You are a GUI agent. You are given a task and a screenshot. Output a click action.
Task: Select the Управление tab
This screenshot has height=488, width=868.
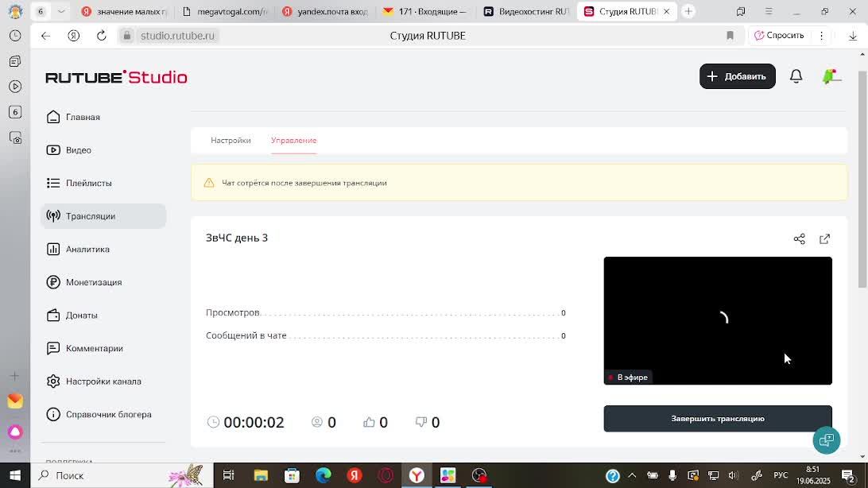click(294, 141)
